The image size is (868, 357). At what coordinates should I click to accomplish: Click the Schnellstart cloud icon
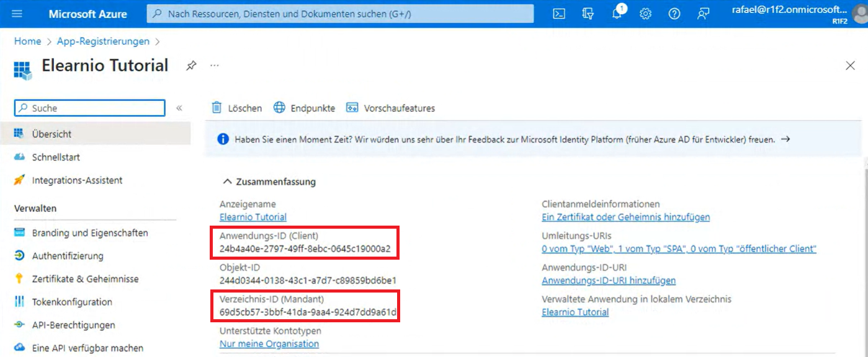19,157
